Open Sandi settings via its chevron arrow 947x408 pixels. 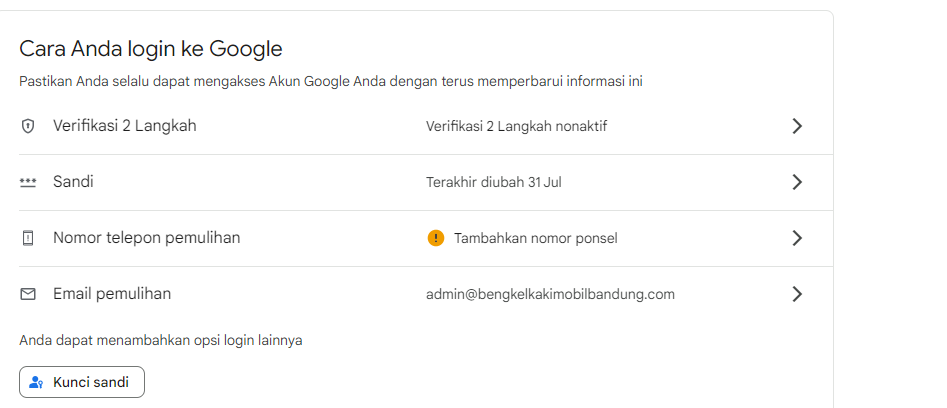point(797,182)
